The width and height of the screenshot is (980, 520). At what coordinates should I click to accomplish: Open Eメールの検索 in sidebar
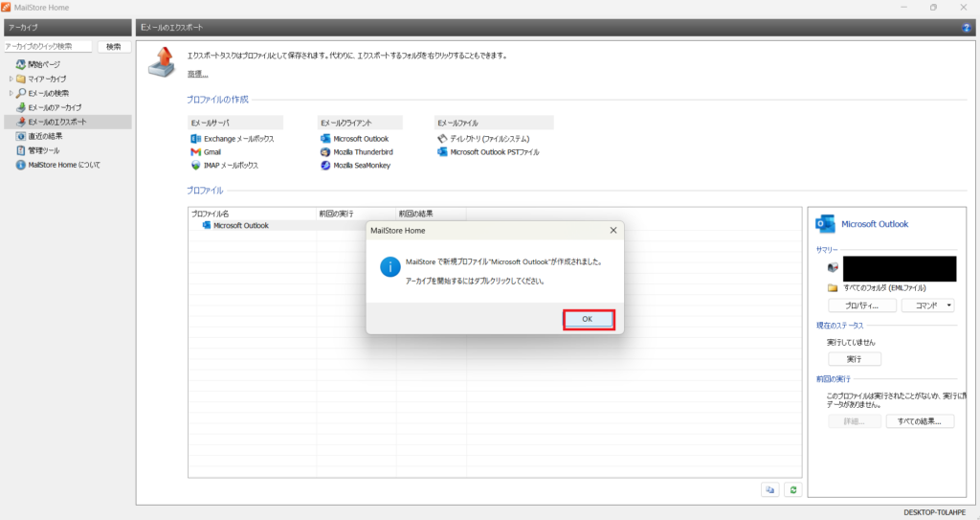coord(48,93)
